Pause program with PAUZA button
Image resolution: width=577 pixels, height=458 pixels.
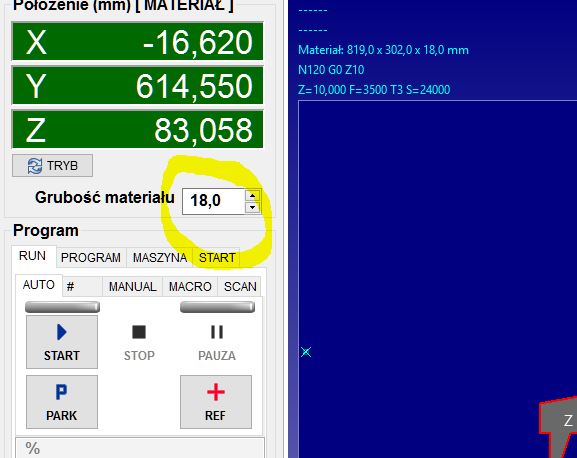(x=217, y=342)
